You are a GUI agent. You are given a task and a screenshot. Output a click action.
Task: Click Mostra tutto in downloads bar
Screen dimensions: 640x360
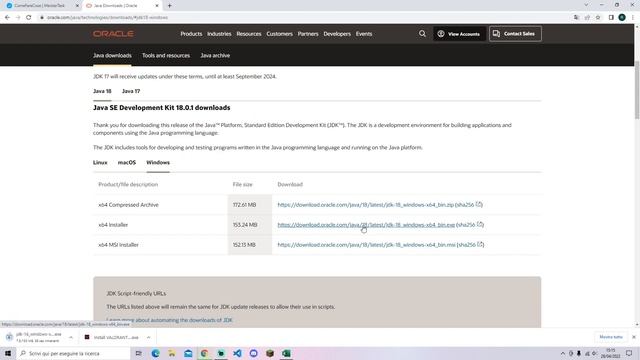pos(611,337)
